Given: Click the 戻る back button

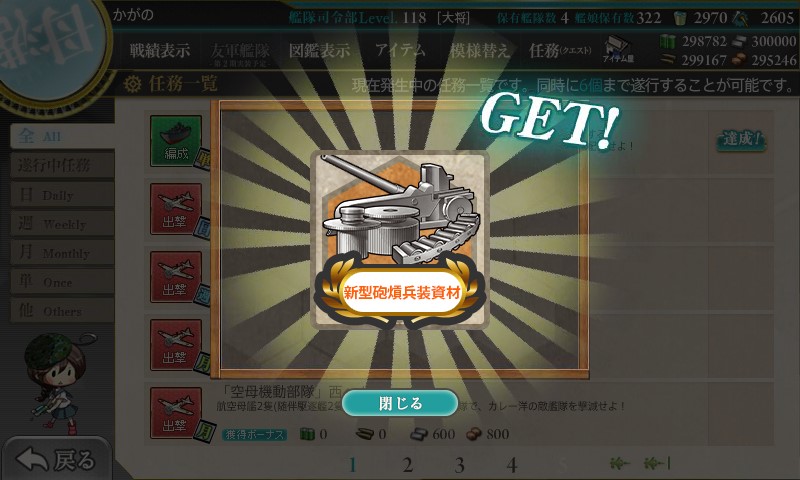Looking at the screenshot, I should pyautogui.click(x=56, y=459).
